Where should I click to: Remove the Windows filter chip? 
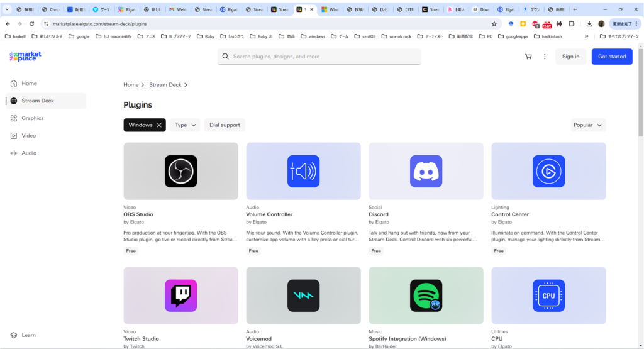click(x=159, y=125)
